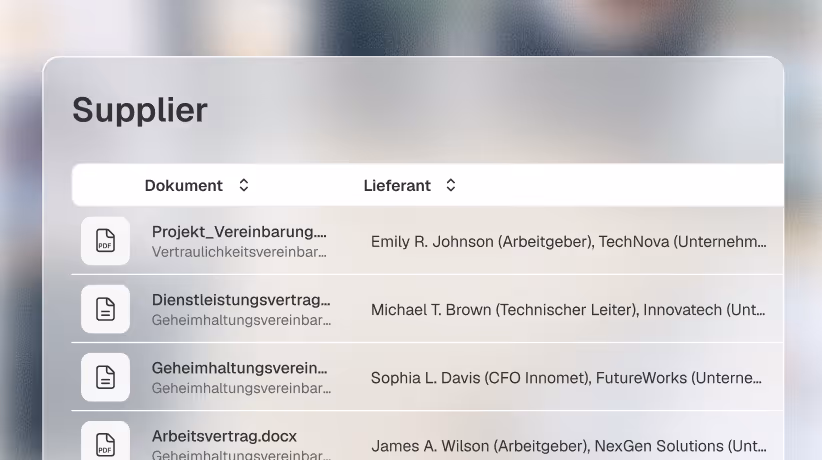Click the Lieferant column header label
The image size is (822, 460).
click(397, 186)
